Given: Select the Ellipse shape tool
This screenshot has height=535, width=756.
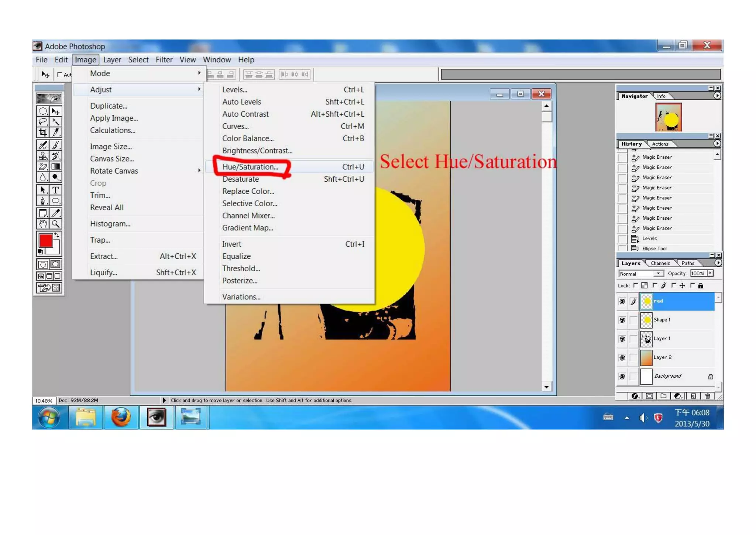Looking at the screenshot, I should tap(56, 200).
